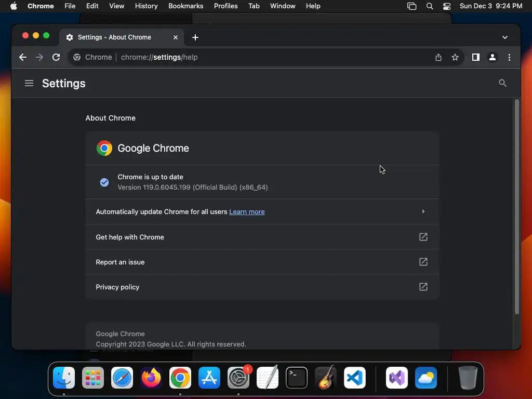This screenshot has width=532, height=399.
Task: Open the Edit menu
Action: coord(92,6)
